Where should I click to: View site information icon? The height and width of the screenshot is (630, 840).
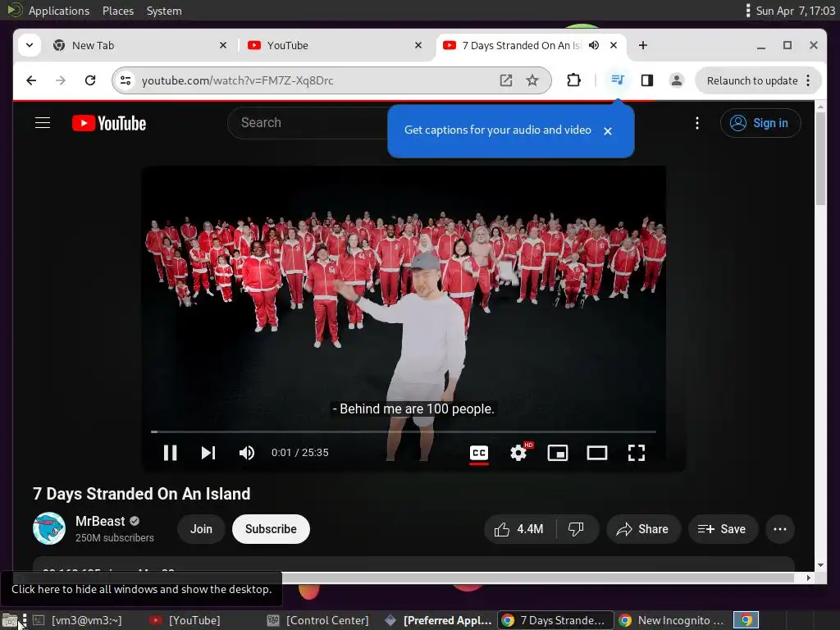coord(126,80)
